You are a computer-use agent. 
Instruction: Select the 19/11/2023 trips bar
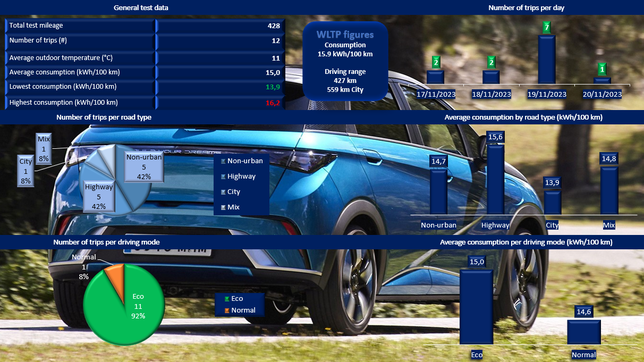(547, 60)
